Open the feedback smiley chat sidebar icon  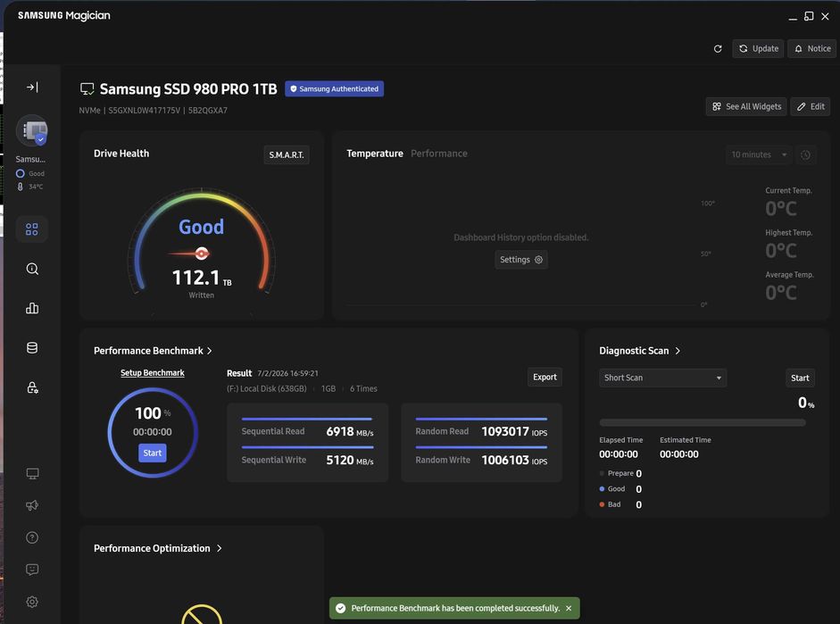pyautogui.click(x=32, y=570)
